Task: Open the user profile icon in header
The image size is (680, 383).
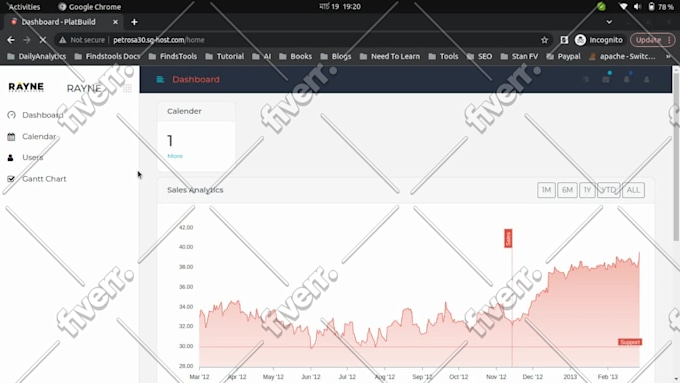Action: 647,79
